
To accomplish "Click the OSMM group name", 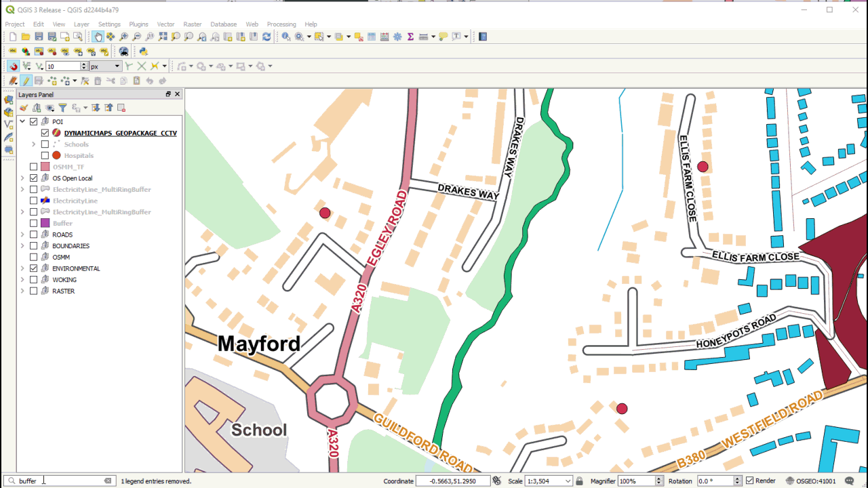I will [61, 258].
